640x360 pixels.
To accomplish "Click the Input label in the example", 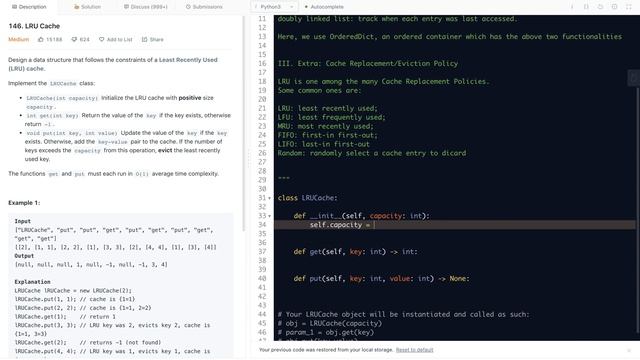I will coord(22,221).
